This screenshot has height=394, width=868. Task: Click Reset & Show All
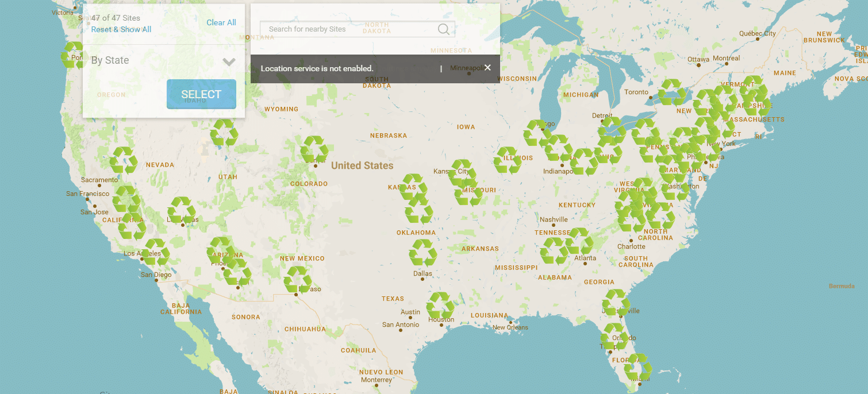[x=121, y=29]
